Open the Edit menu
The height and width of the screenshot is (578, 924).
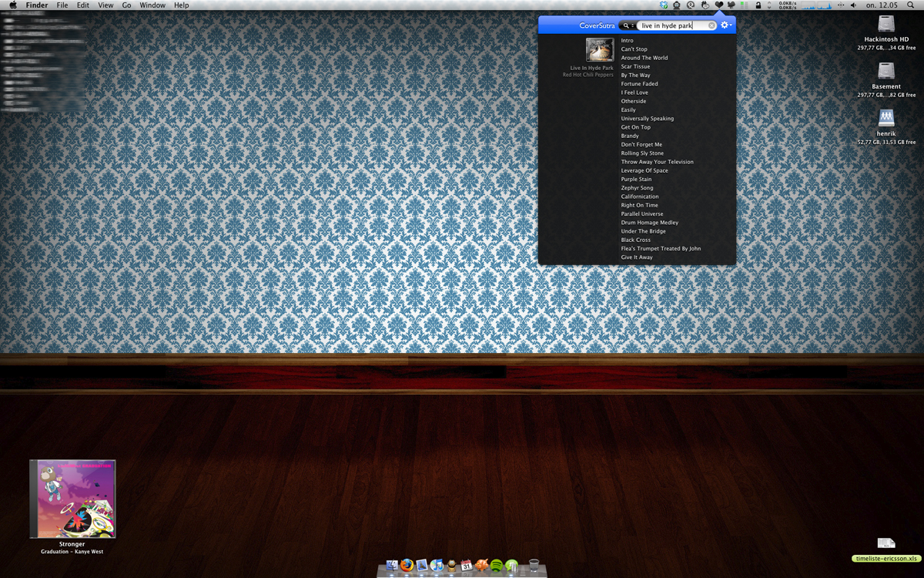(x=83, y=5)
